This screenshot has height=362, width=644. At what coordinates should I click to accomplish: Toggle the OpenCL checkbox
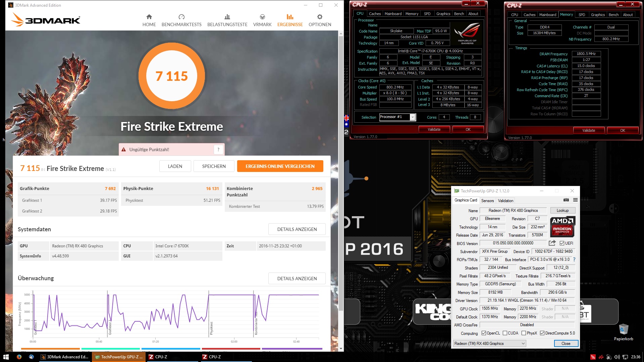click(x=484, y=333)
